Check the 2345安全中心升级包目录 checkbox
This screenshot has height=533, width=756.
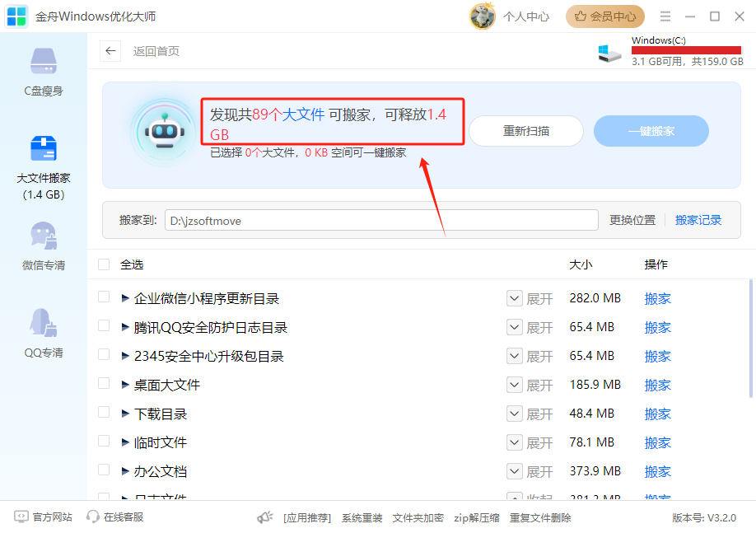(x=104, y=354)
